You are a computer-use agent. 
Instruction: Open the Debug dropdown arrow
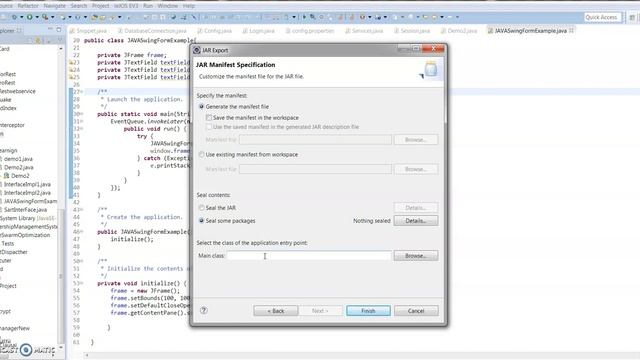22,17
